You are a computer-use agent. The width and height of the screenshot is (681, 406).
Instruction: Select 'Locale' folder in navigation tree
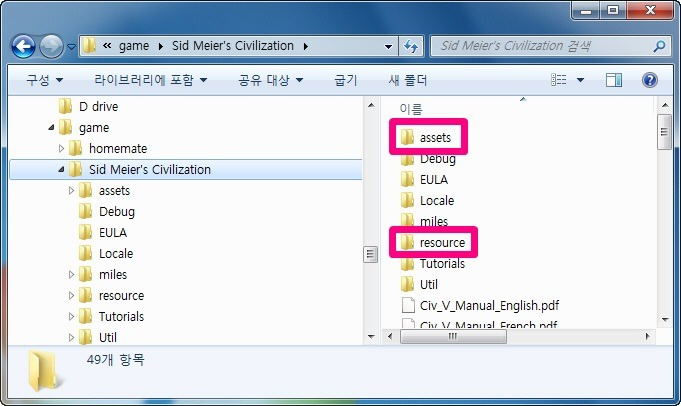click(x=116, y=253)
